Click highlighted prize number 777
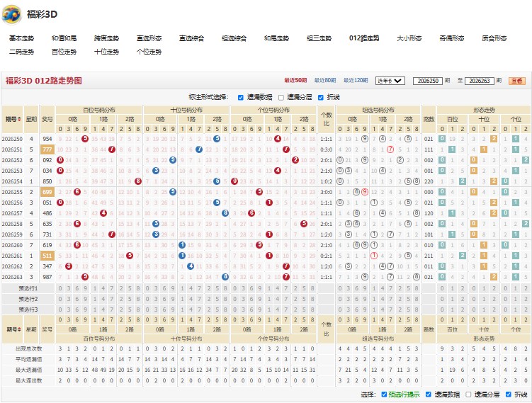Image resolution: width=532 pixels, height=403 pixels. coord(47,149)
